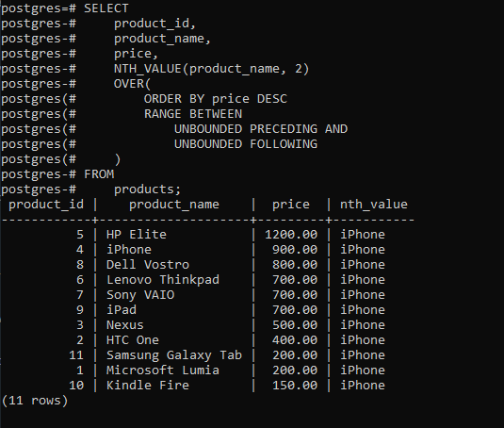Click the UNBOUNDED PRECEDING AND text
Image resolution: width=504 pixels, height=428 pixels.
click(261, 129)
